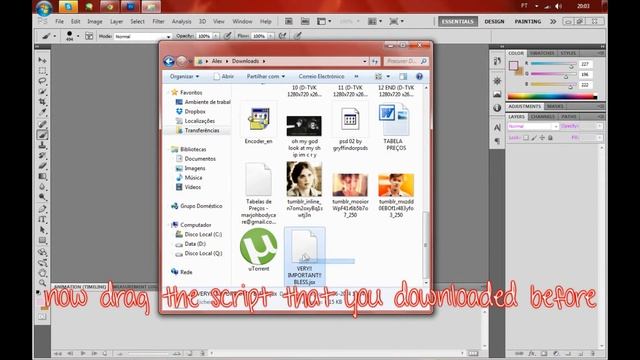Toggle lock image pixels in Layers panel

tap(534, 138)
